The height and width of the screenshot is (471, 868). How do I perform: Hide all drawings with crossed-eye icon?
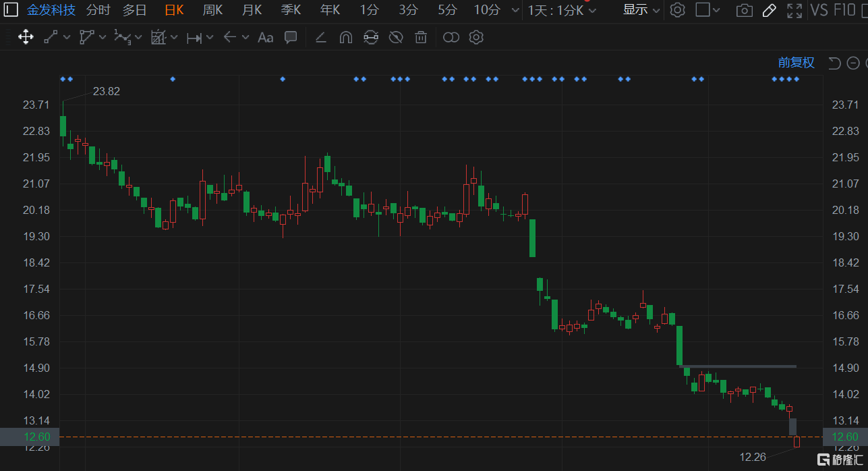click(396, 37)
